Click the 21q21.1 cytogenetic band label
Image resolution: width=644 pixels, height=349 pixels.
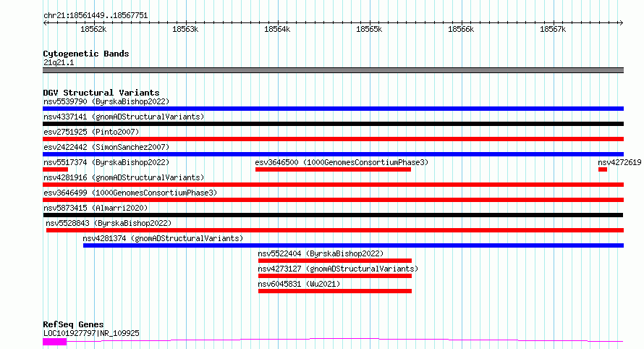pyautogui.click(x=59, y=62)
